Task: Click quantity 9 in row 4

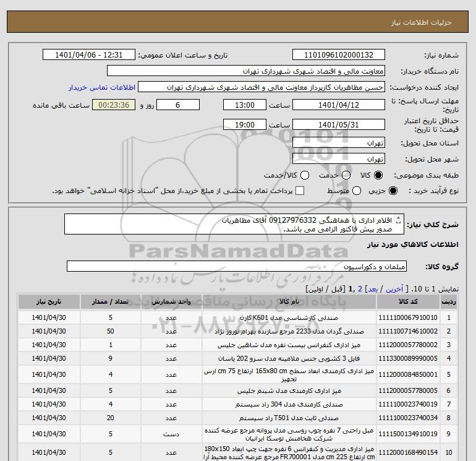Action: (111, 358)
